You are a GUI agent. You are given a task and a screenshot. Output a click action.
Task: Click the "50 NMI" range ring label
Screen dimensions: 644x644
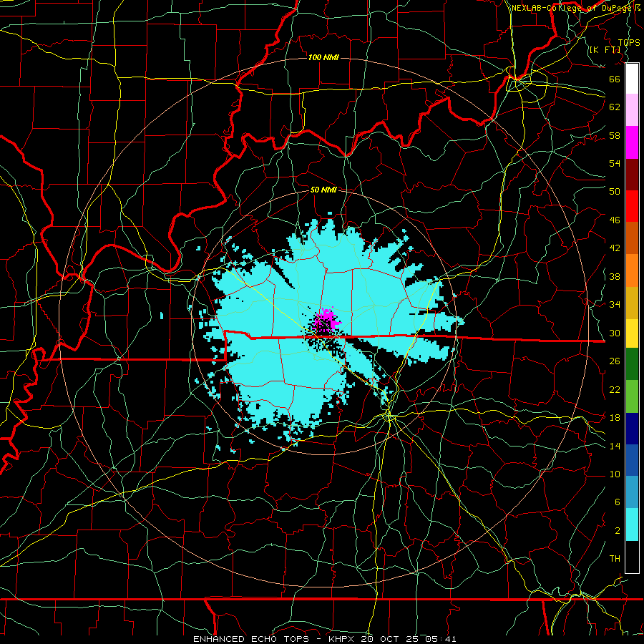pyautogui.click(x=323, y=190)
